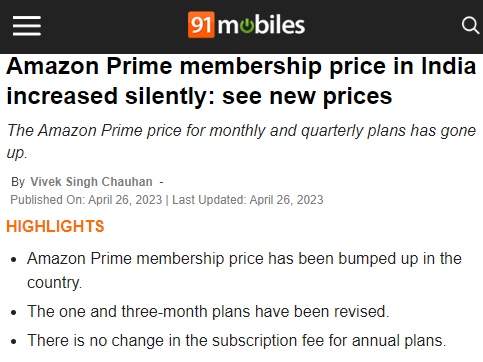Click the 'By' label before the author name
The height and width of the screenshot is (362, 483).
point(18,182)
